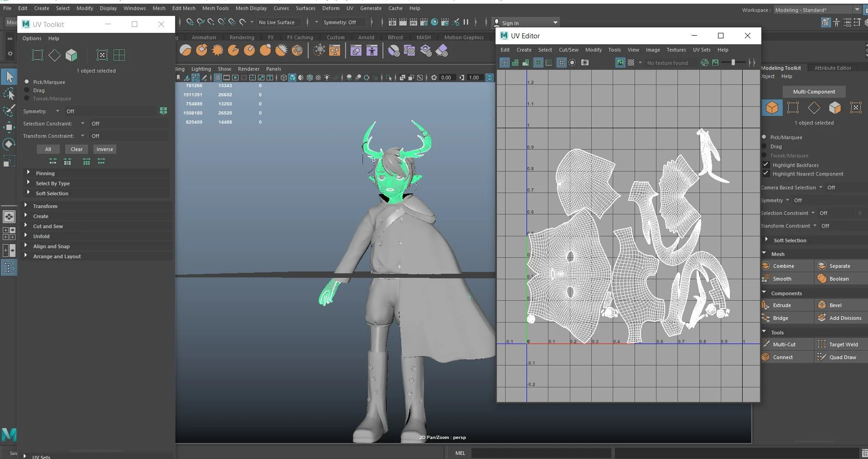Select the Drag radio option in UV Toolkit
Image resolution: width=868 pixels, height=459 pixels.
tap(27, 90)
